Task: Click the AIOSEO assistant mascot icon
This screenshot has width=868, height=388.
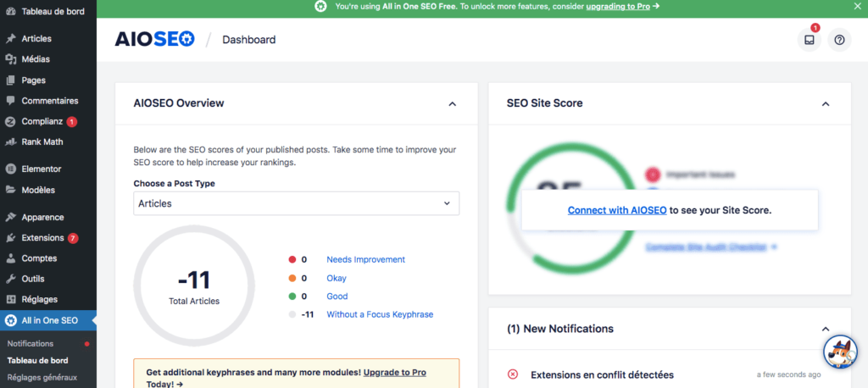Action: click(x=840, y=352)
